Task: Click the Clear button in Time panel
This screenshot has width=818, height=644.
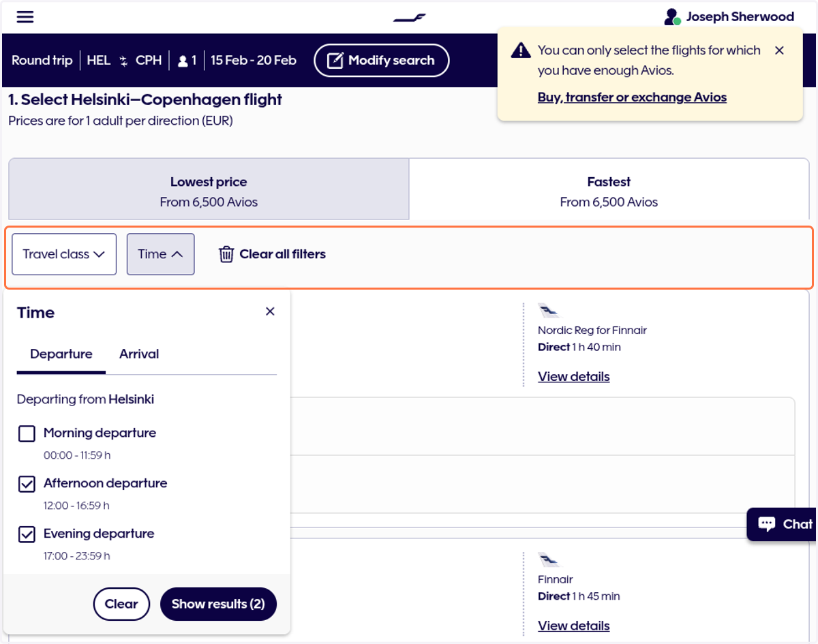Action: point(121,604)
